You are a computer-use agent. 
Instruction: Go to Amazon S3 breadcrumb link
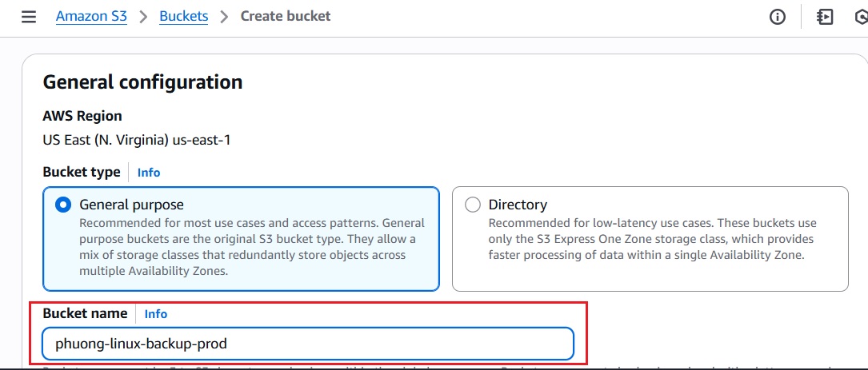coord(91,16)
